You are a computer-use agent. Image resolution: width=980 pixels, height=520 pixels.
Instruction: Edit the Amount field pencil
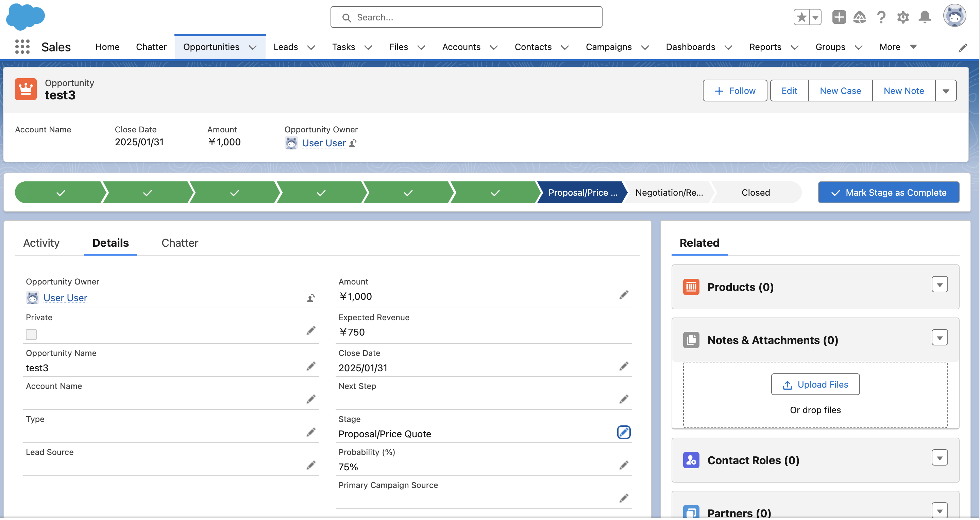[x=624, y=295]
